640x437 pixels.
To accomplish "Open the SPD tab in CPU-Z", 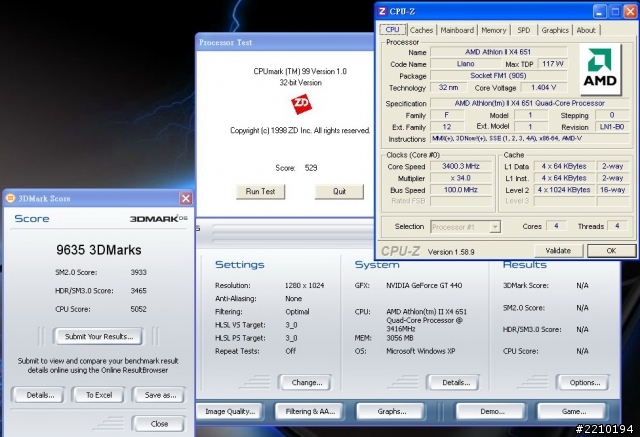I will pyautogui.click(x=524, y=30).
